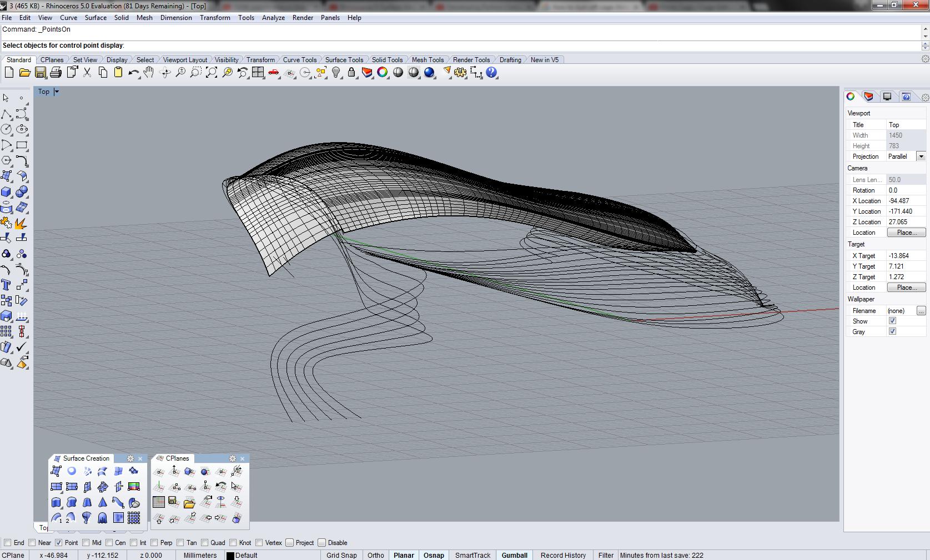Enable the Near osnap checkbox
This screenshot has width=930, height=560.
[x=32, y=543]
